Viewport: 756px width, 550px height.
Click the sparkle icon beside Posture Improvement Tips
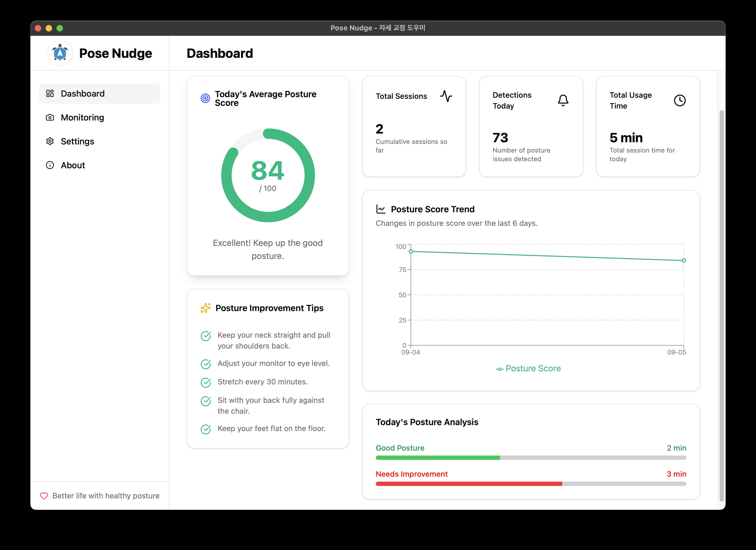[205, 308]
